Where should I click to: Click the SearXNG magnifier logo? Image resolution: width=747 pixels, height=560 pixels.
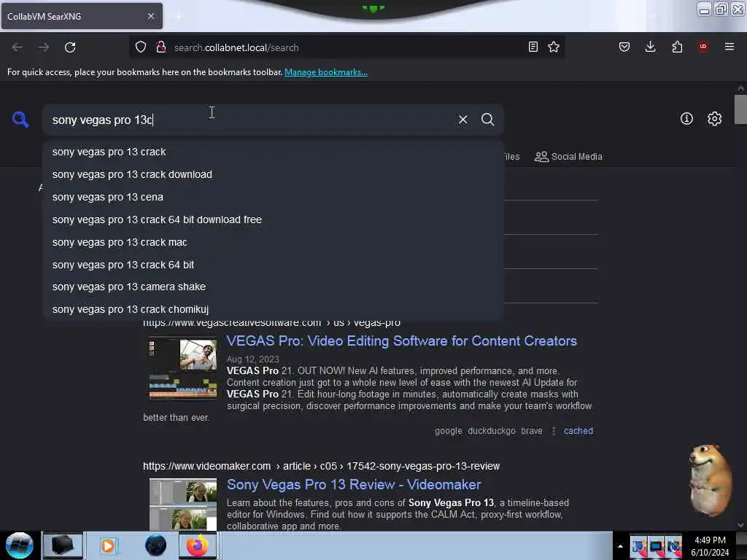20,120
